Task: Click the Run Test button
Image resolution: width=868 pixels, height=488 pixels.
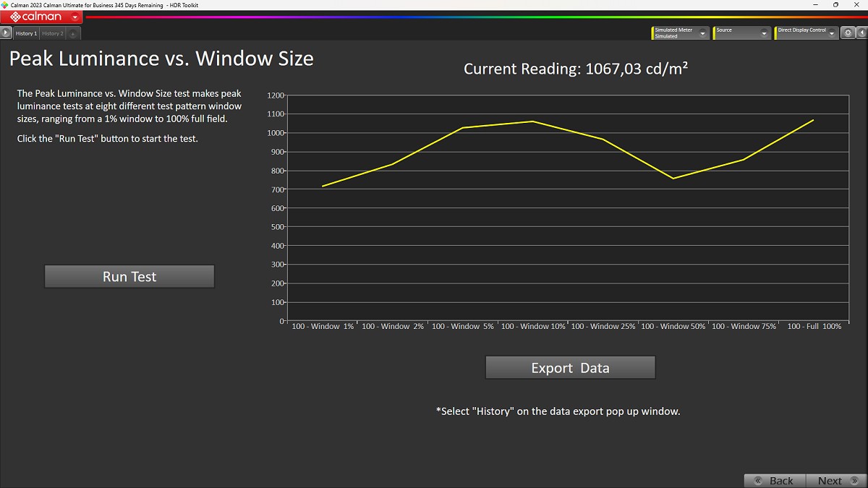Action: tap(129, 276)
